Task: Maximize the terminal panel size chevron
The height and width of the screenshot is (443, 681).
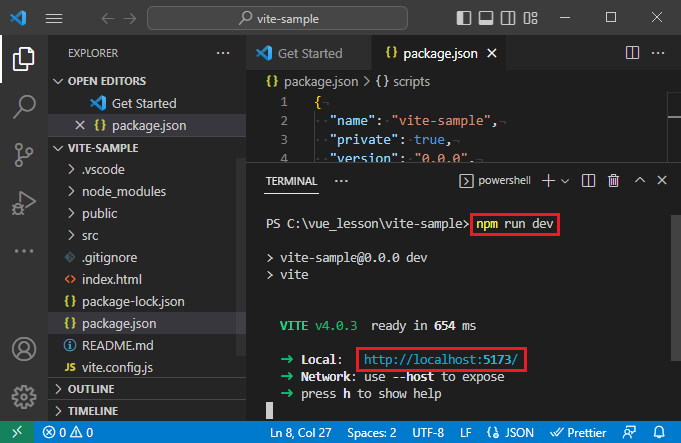Action: [640, 180]
